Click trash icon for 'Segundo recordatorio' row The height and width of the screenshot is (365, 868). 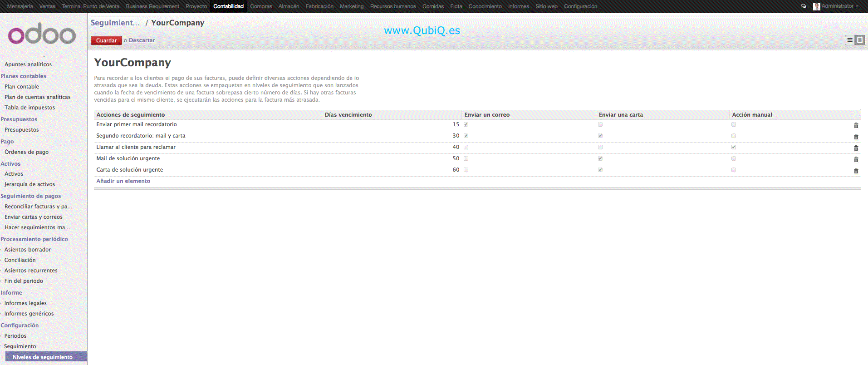(856, 137)
